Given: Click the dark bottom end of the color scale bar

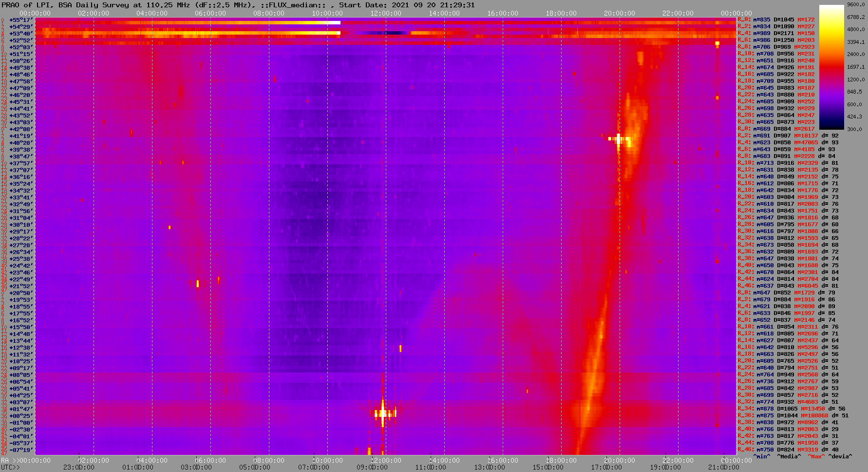Looking at the screenshot, I should [x=831, y=124].
